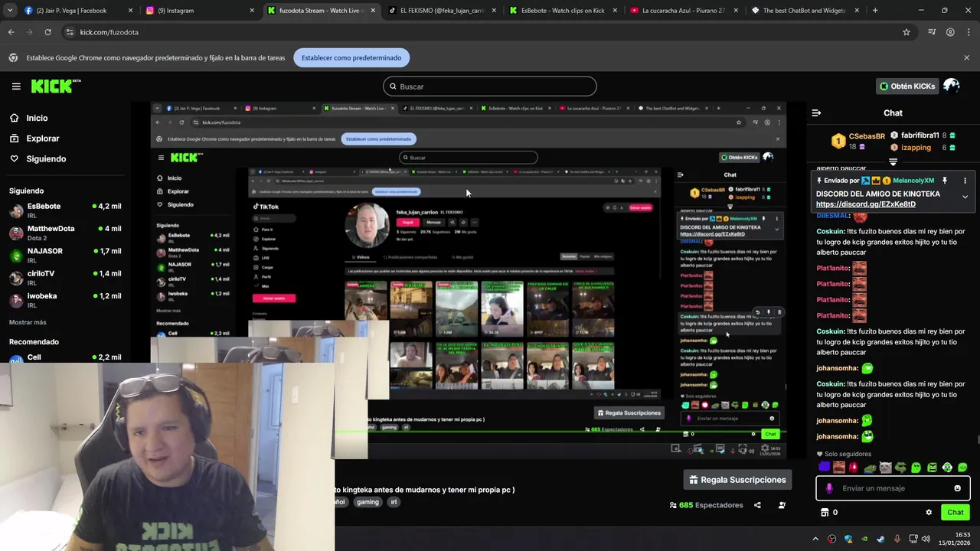This screenshot has width=980, height=551.
Task: Open Chrome media controls icon
Action: pyautogui.click(x=932, y=32)
